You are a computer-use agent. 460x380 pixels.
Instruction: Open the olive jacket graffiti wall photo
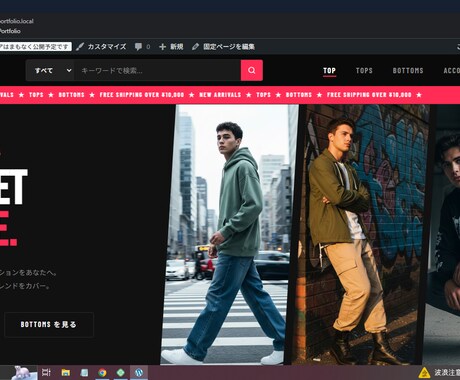(360, 234)
